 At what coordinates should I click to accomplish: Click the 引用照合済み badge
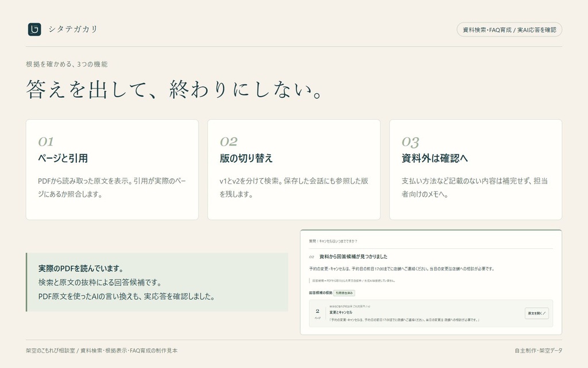click(344, 293)
